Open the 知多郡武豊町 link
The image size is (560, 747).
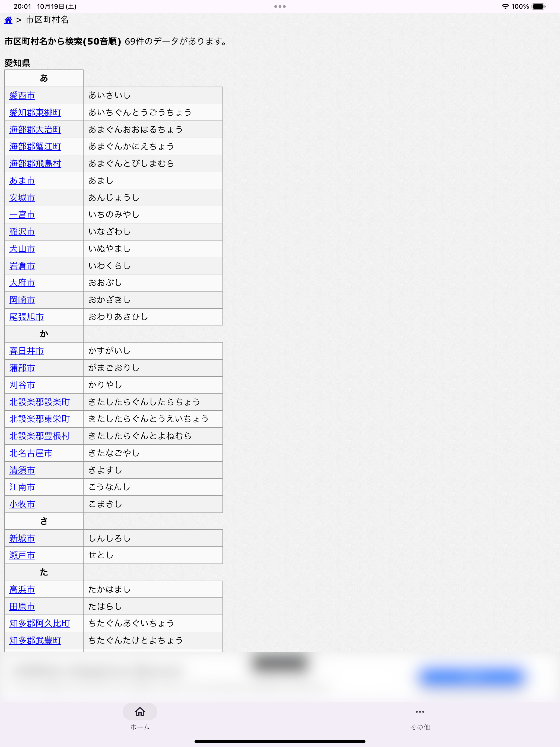pyautogui.click(x=35, y=641)
